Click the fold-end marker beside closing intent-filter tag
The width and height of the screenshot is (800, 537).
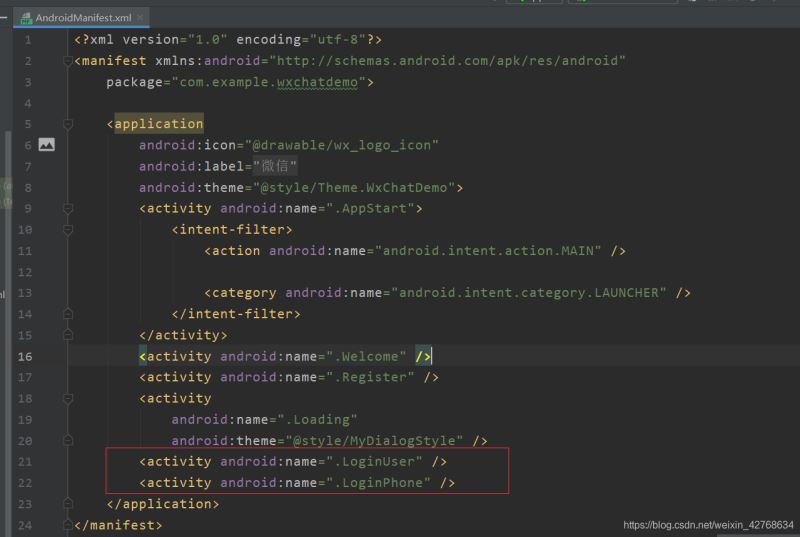pos(67,314)
